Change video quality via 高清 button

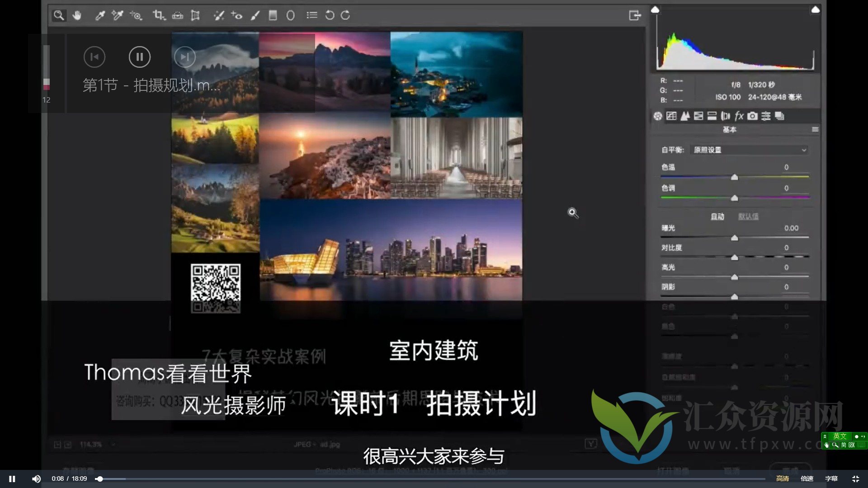coord(783,479)
